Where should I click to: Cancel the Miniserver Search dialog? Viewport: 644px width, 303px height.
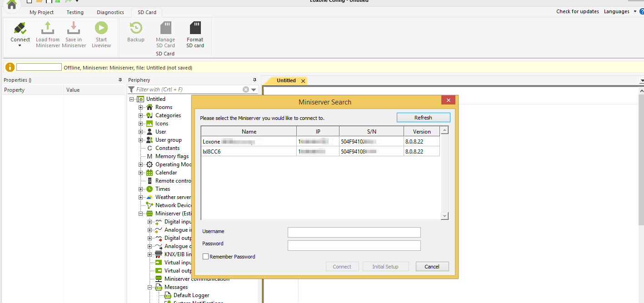click(431, 266)
